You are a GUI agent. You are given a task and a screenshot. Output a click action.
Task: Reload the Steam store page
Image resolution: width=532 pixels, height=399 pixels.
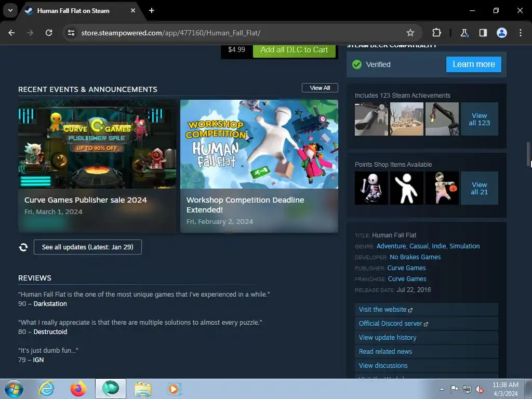tap(49, 33)
